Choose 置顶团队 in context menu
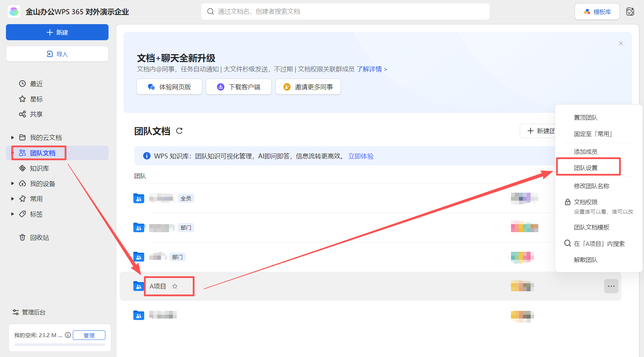This screenshot has width=644, height=357. pos(598,117)
